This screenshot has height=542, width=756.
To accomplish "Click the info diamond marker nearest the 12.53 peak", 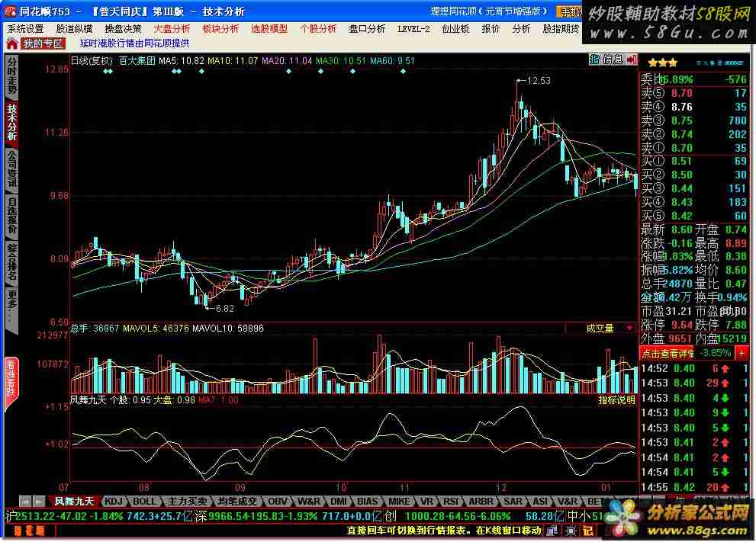I will (403, 72).
